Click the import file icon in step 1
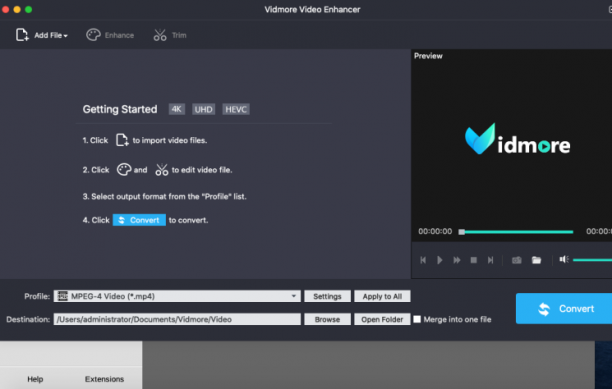The width and height of the screenshot is (612, 389). (x=122, y=140)
